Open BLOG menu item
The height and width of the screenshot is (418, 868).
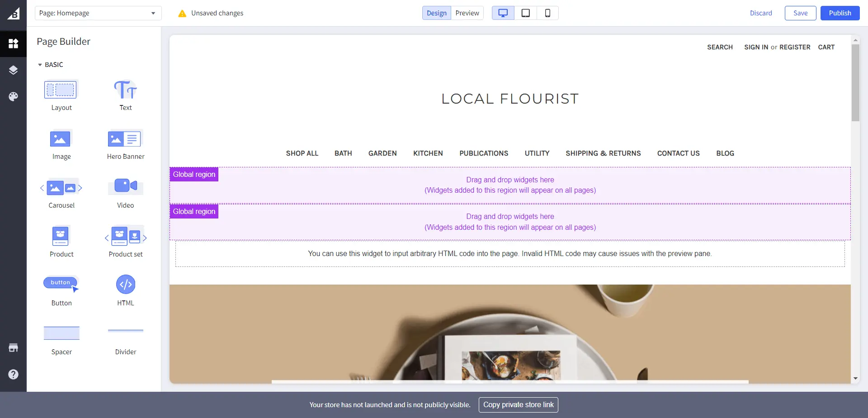725,153
